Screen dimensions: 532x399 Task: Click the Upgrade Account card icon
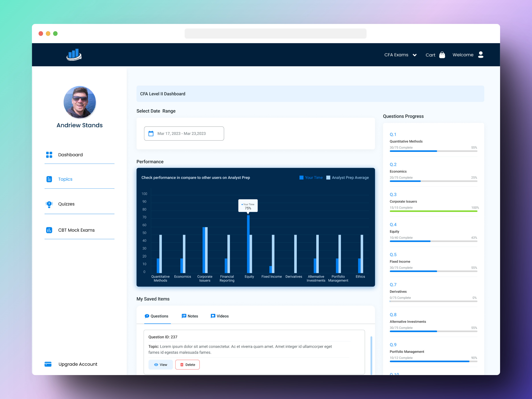click(48, 364)
